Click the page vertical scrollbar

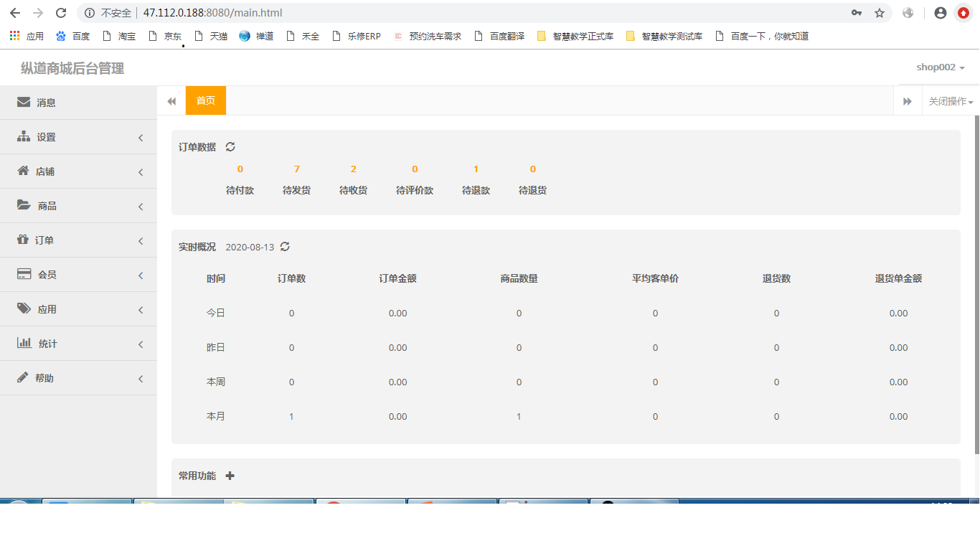point(976,284)
